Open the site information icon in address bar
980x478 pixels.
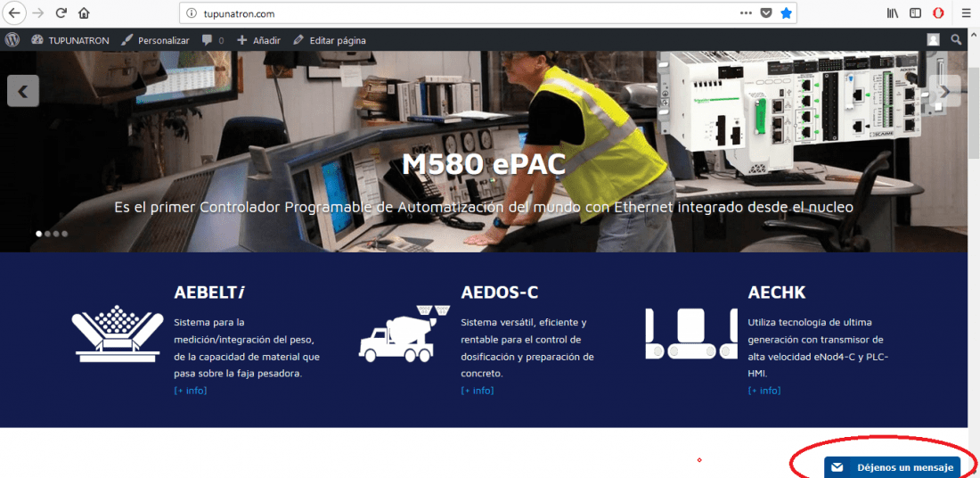pyautogui.click(x=192, y=13)
